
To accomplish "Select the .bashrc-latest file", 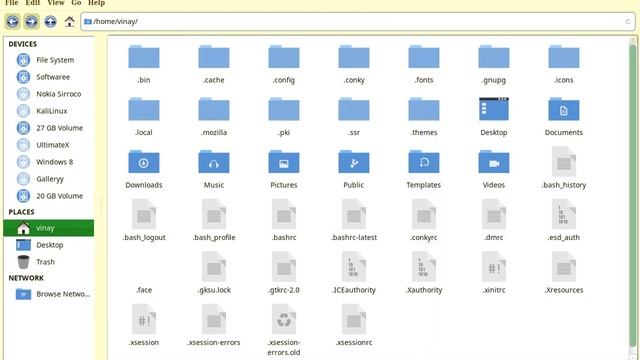I will [354, 214].
